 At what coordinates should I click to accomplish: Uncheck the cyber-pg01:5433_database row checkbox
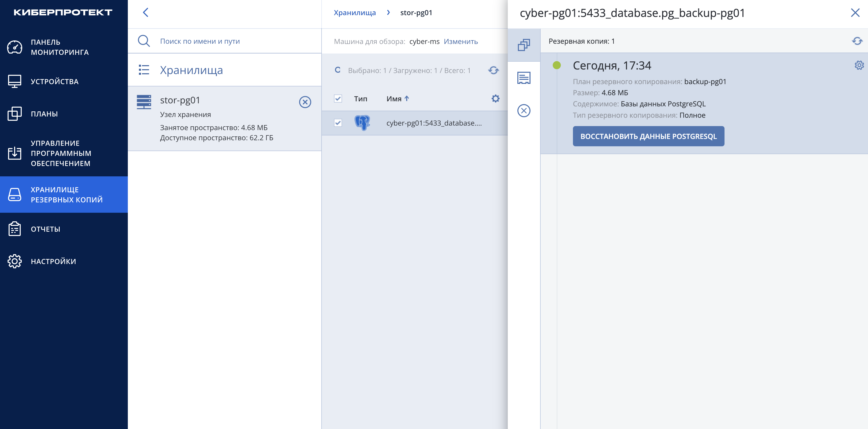point(338,123)
